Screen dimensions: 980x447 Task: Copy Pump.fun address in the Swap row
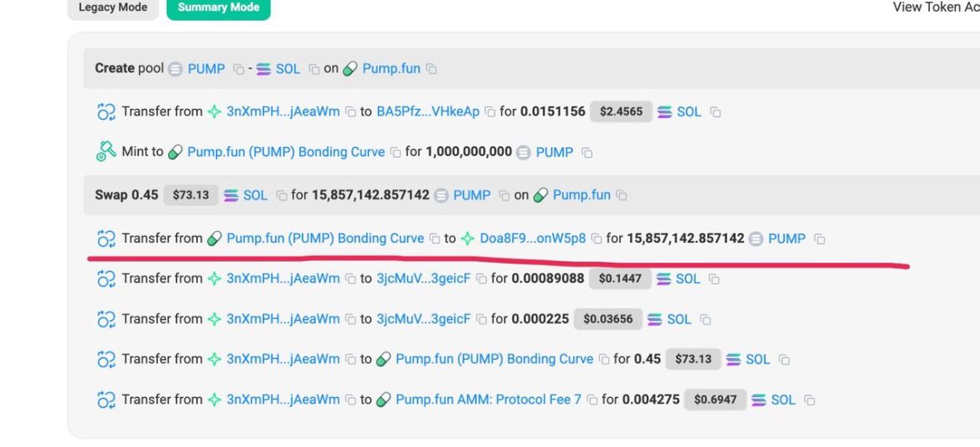621,195
